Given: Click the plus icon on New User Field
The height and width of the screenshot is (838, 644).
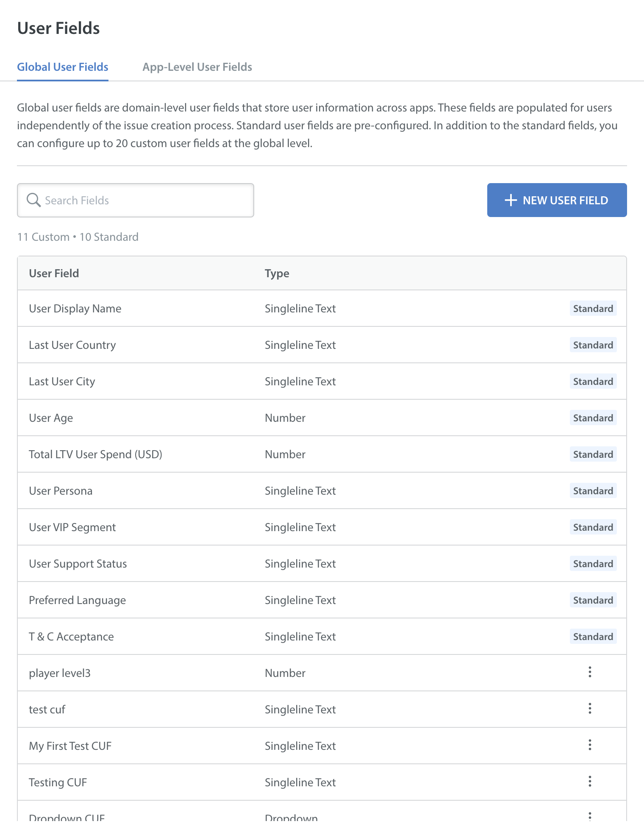Looking at the screenshot, I should tap(511, 200).
